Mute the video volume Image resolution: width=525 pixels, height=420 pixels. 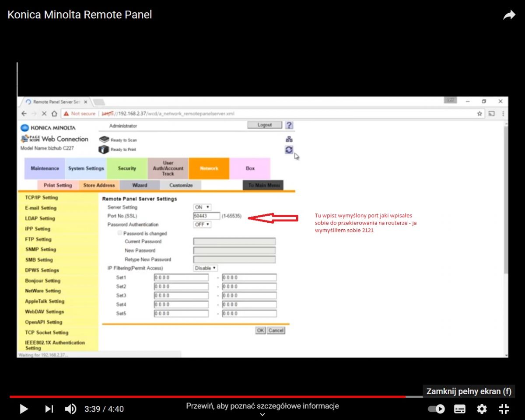click(70, 409)
